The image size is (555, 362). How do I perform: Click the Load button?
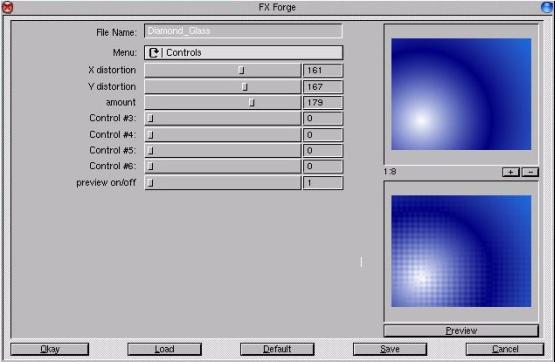164,349
